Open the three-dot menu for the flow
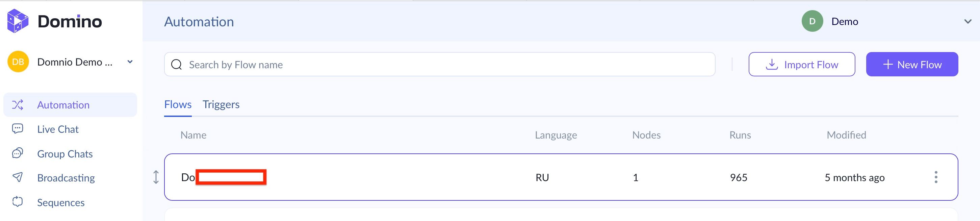 point(935,177)
